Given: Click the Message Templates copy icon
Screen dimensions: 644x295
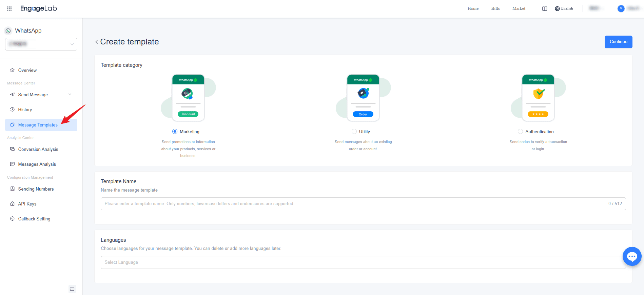Looking at the screenshot, I should click(x=13, y=125).
